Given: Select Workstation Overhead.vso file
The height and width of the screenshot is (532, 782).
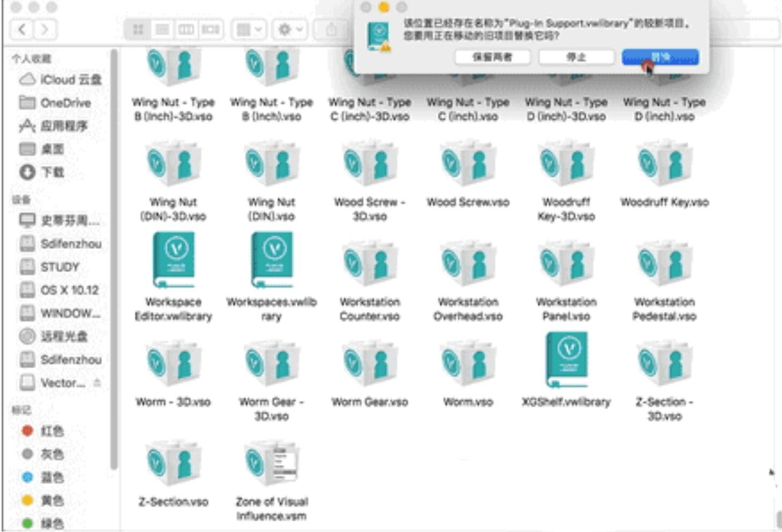Looking at the screenshot, I should coord(468,282).
